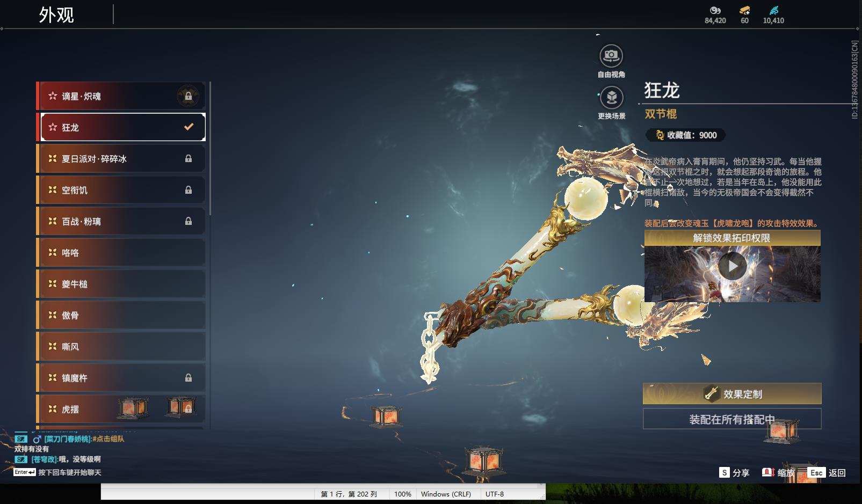Select the 嘶风 skin
Image resolution: width=862 pixels, height=504 pixels.
pyautogui.click(x=121, y=346)
